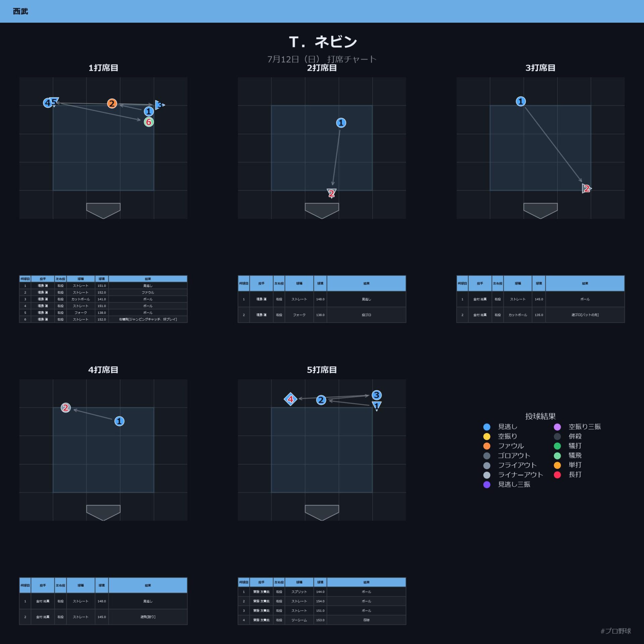Click the #プロ野球 hashtag
This screenshot has height=644, width=644.
[616, 631]
